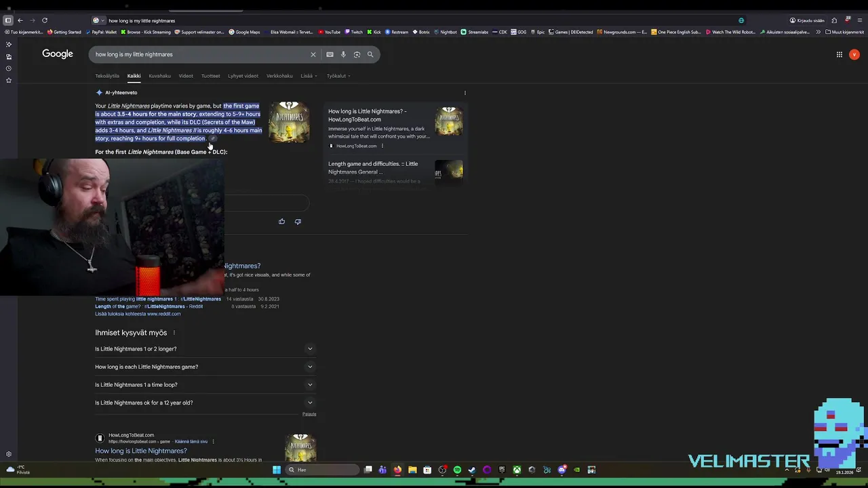The image size is (868, 488).
Task: Open Windows Start menu
Action: click(x=277, y=470)
